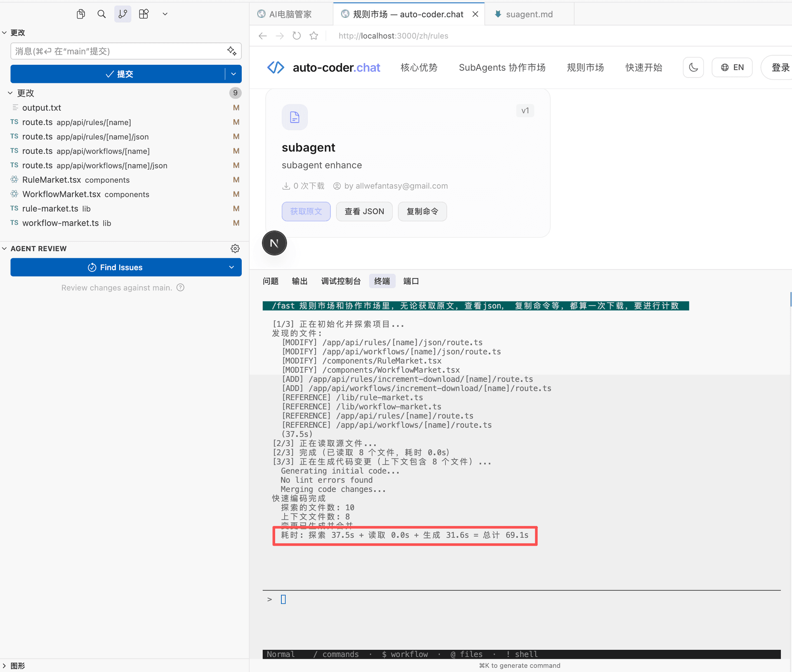Viewport: 792px width, 672px height.
Task: Switch language to EN
Action: (x=732, y=67)
